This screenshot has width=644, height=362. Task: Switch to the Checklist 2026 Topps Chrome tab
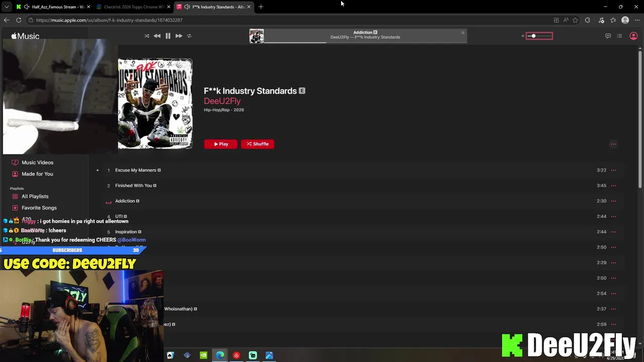tap(133, 7)
